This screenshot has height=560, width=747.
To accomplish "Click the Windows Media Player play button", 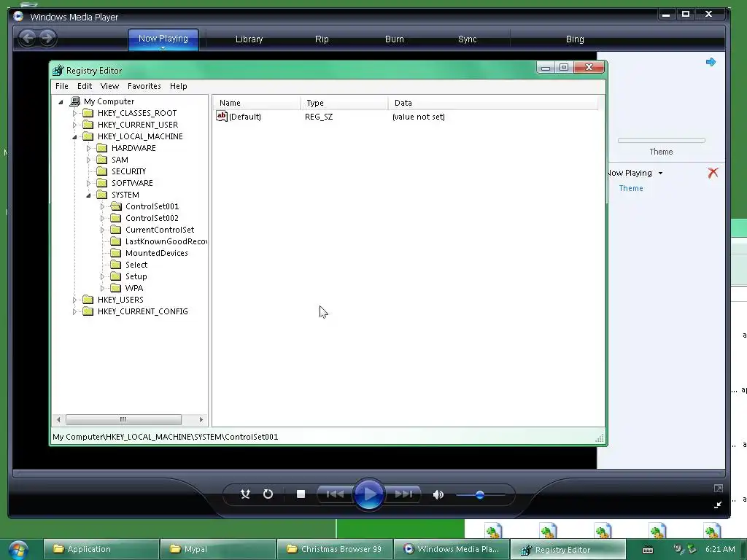I will pos(368,494).
